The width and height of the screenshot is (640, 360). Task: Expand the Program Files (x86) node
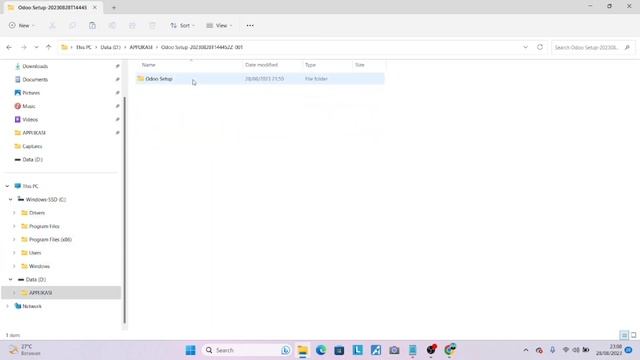(x=14, y=240)
